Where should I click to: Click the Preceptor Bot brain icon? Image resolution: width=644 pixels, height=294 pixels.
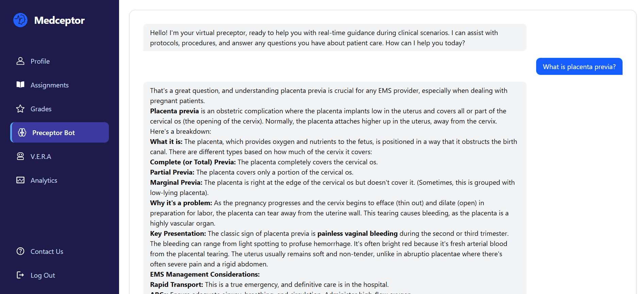(22, 133)
